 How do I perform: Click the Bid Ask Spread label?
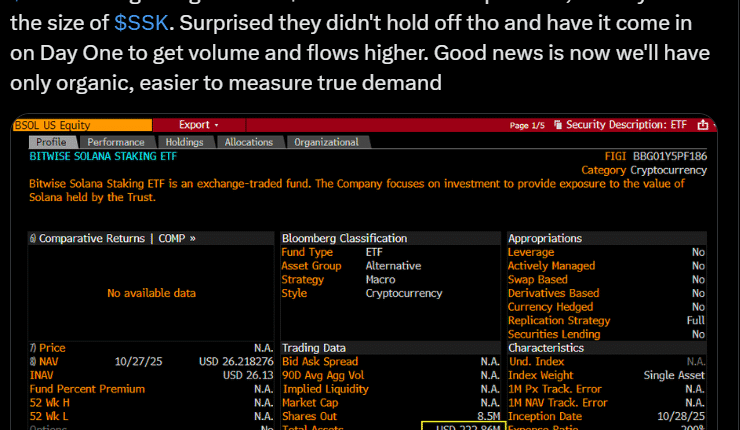coord(320,361)
